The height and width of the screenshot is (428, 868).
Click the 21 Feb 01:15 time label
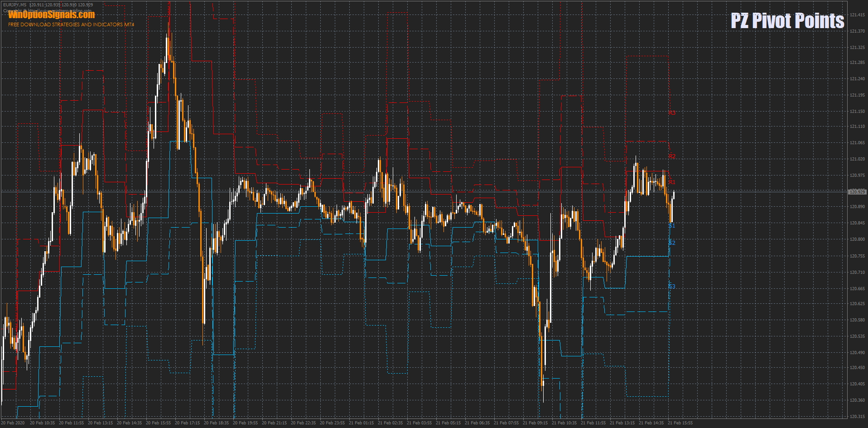[x=361, y=423]
